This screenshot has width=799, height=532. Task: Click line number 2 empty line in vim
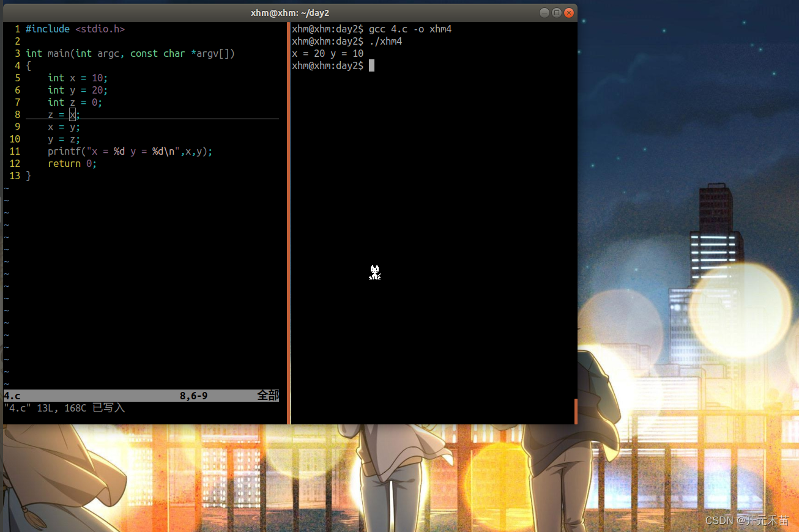(18, 41)
